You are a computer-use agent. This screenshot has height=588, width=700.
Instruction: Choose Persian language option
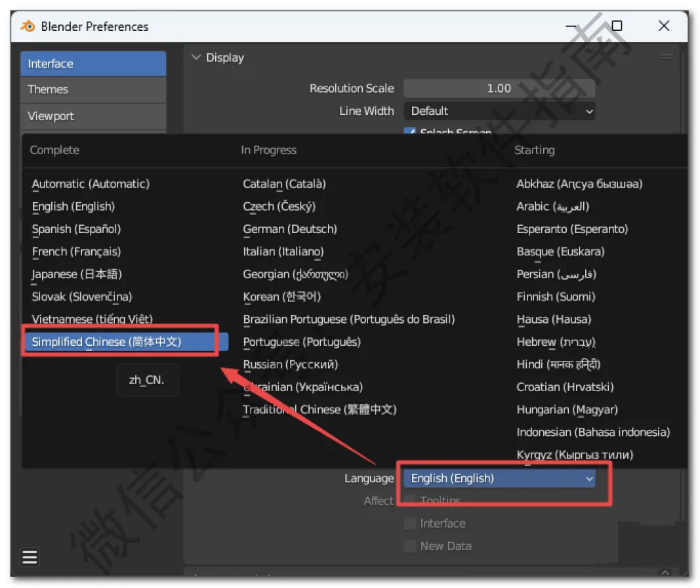(556, 274)
